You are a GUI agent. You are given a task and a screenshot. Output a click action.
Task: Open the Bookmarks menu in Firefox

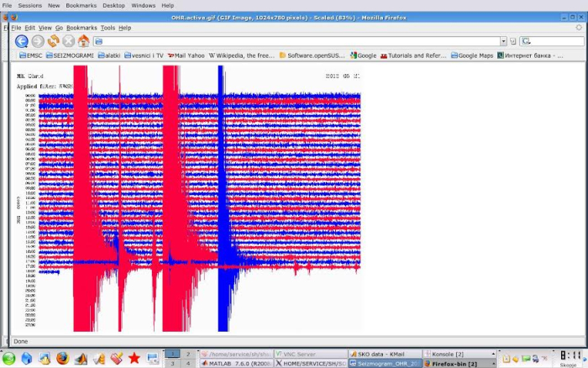click(x=81, y=28)
